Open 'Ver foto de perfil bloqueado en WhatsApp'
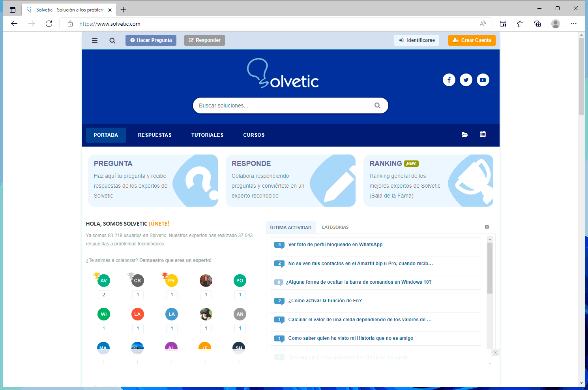The image size is (588, 390). click(x=335, y=245)
